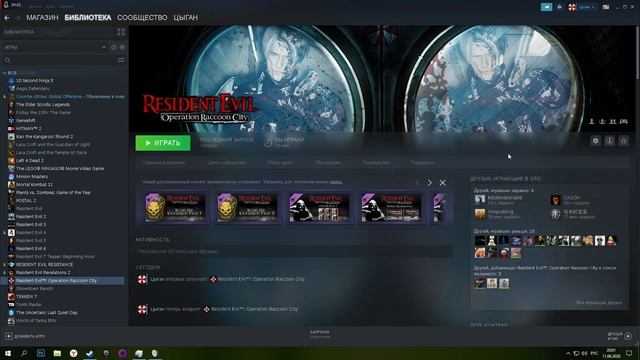Open the purple circle taskbar app
The image size is (640, 360).
122,353
